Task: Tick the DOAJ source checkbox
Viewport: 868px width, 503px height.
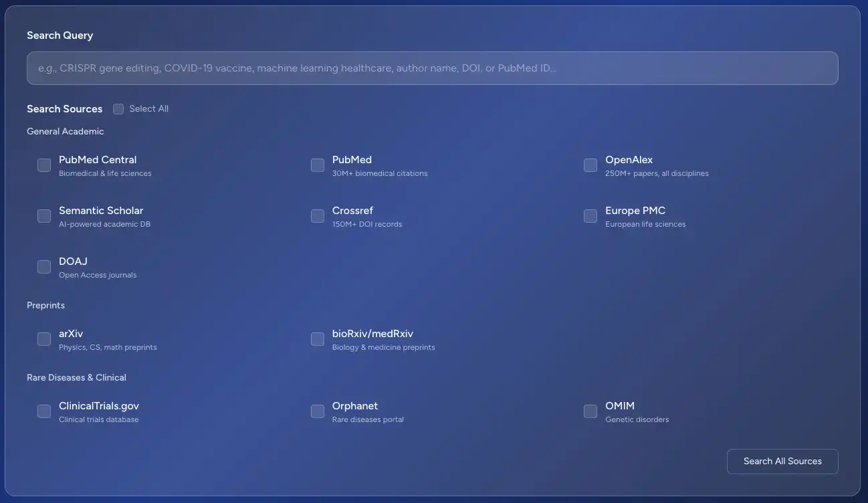Action: 44,267
